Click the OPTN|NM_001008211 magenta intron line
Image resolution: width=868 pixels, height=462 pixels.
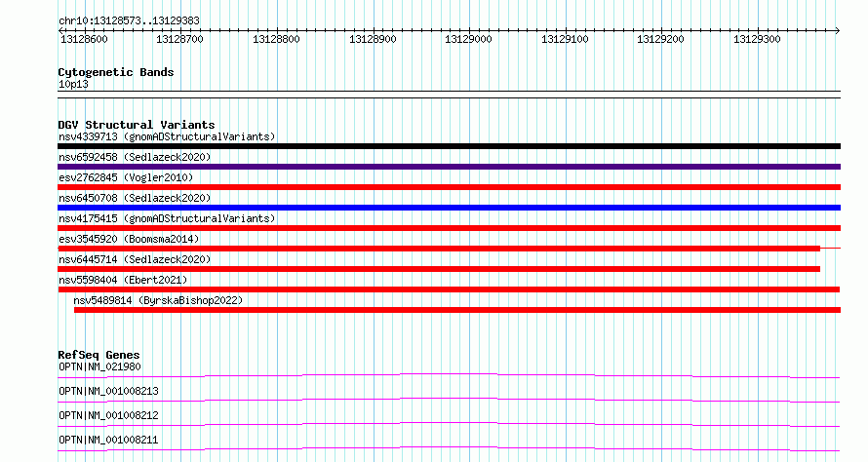[x=449, y=448]
